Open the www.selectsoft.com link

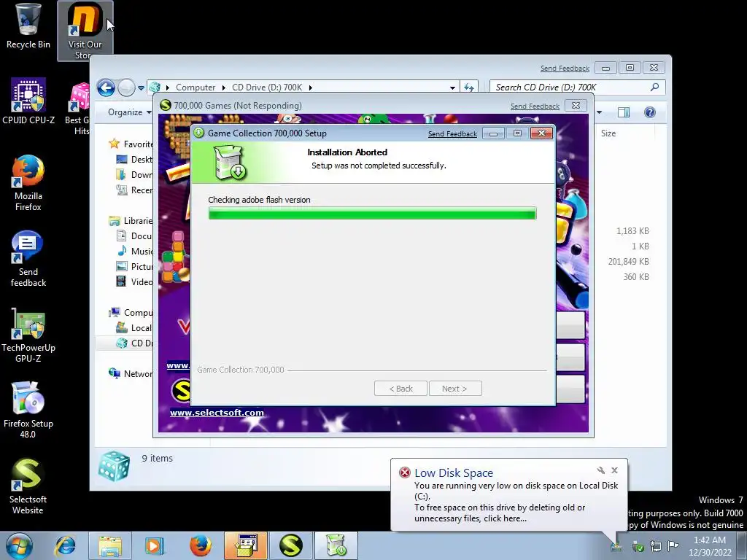click(217, 413)
